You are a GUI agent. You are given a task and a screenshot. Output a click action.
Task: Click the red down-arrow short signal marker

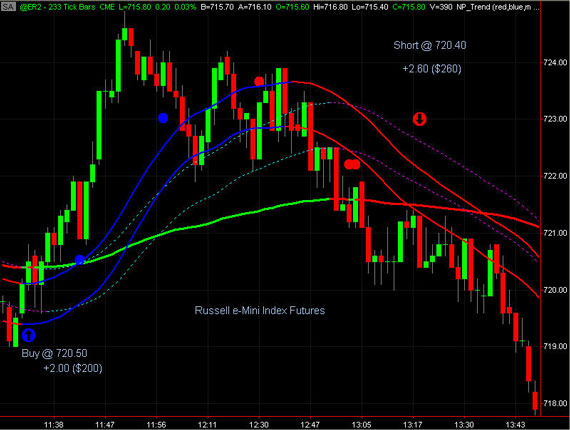419,118
